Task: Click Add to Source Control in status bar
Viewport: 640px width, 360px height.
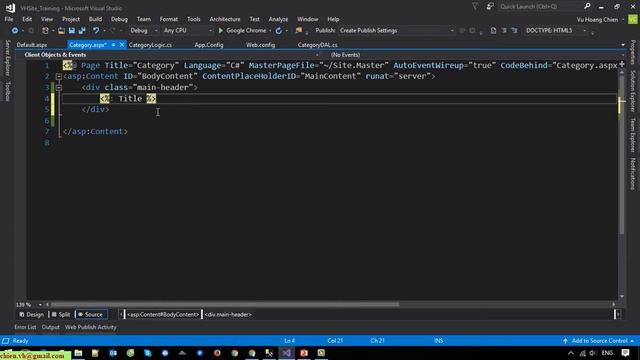Action: 599,341
